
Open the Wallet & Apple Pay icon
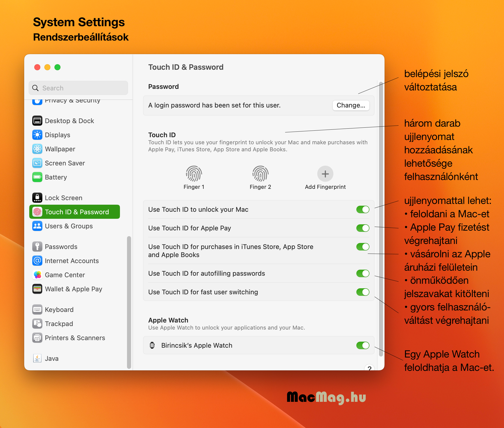point(37,289)
